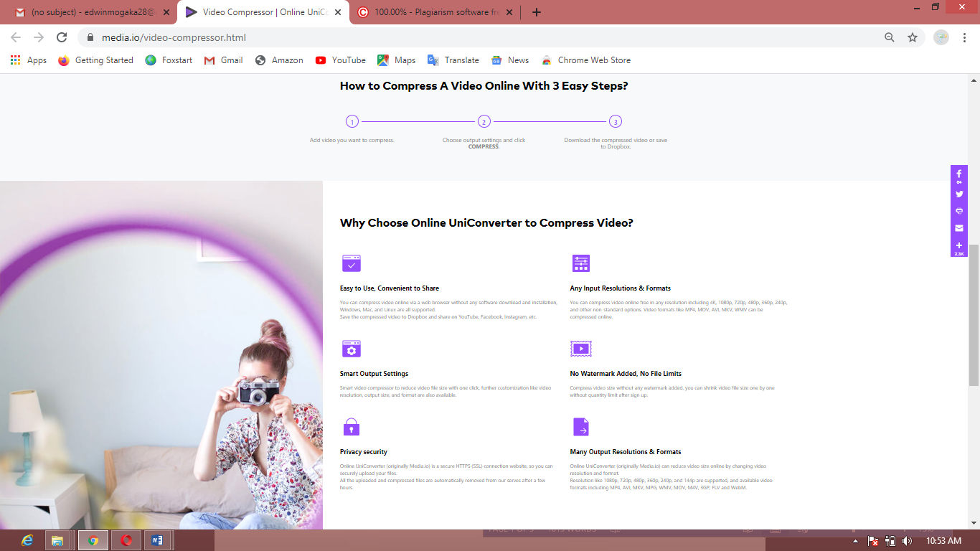The height and width of the screenshot is (551, 980).
Task: Click the Easy to Use checkmark window icon
Action: pos(351,263)
